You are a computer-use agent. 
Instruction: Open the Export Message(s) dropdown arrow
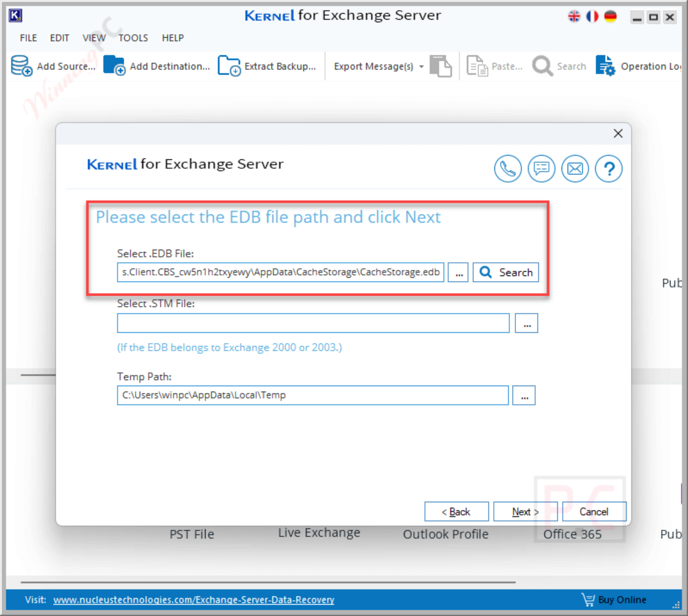point(421,66)
